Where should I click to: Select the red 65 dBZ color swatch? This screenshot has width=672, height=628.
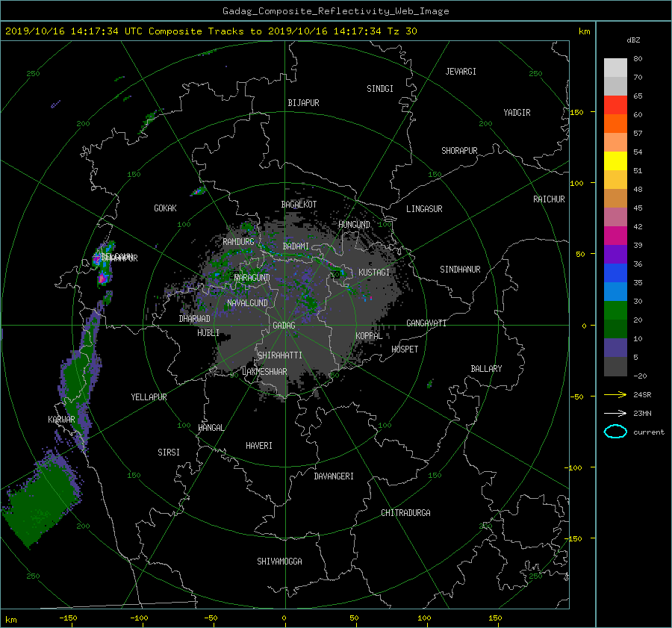click(615, 105)
